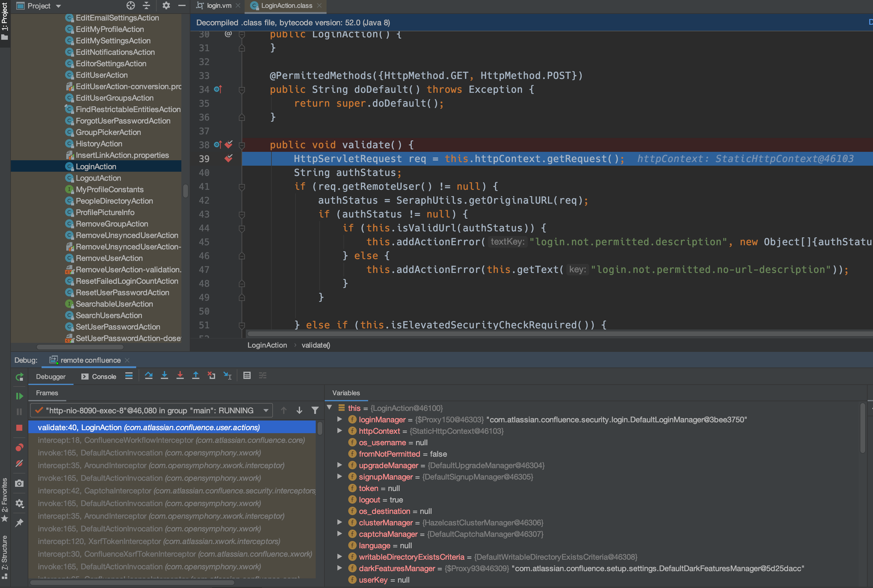Collapse the 'this' variable node

click(329, 408)
